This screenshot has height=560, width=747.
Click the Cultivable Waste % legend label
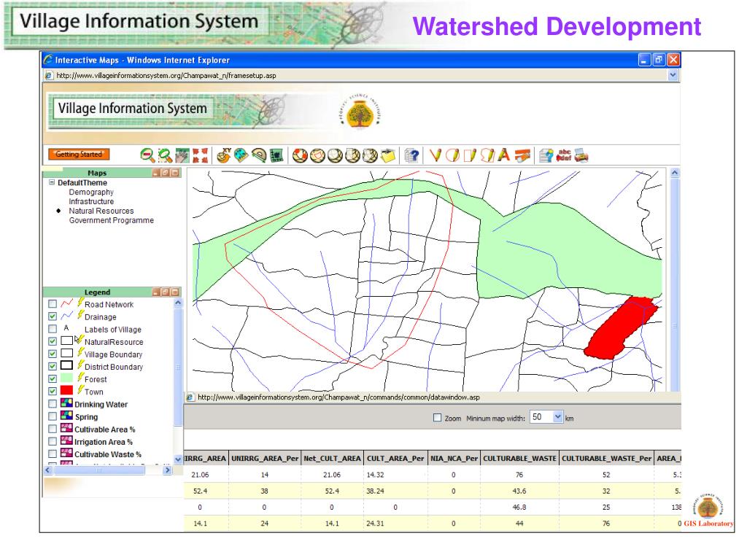108,454
